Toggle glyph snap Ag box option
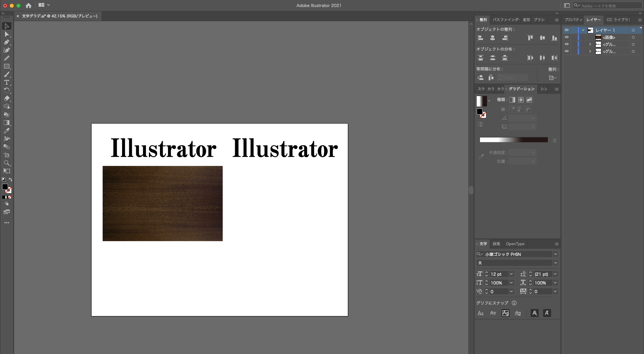The width and height of the screenshot is (644, 354). [505, 313]
